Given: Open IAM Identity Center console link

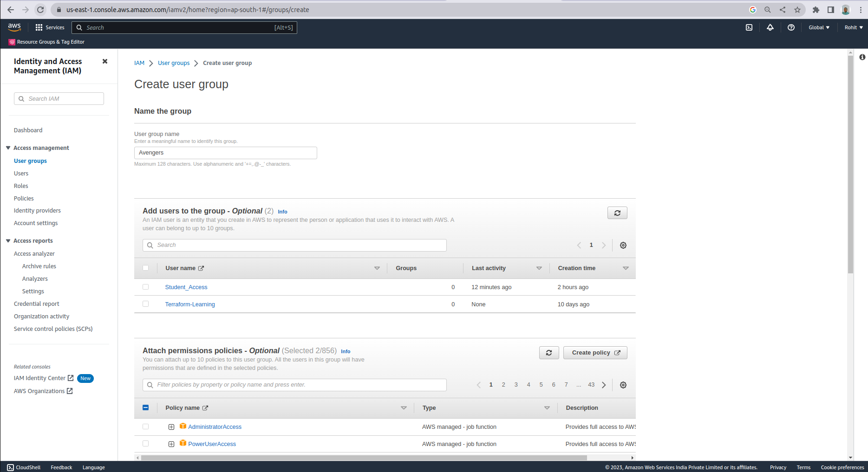Looking at the screenshot, I should click(44, 378).
